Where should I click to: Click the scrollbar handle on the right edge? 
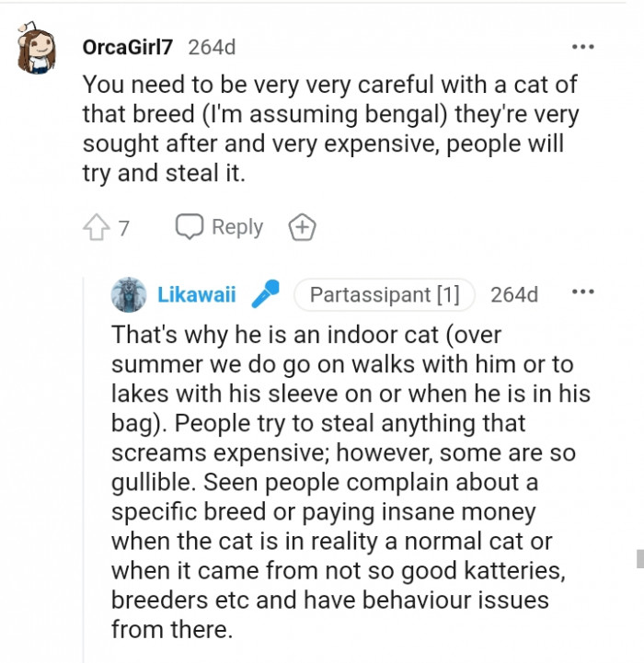point(639,558)
